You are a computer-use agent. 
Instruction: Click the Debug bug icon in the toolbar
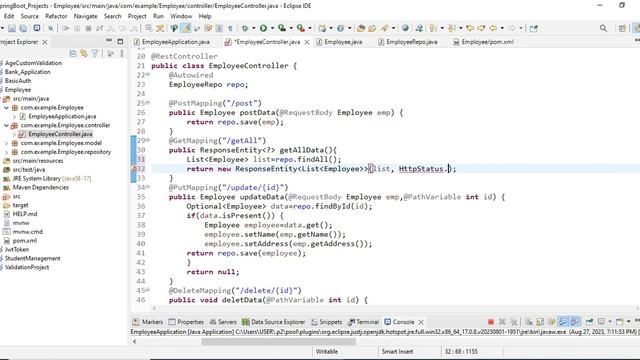pos(245,28)
